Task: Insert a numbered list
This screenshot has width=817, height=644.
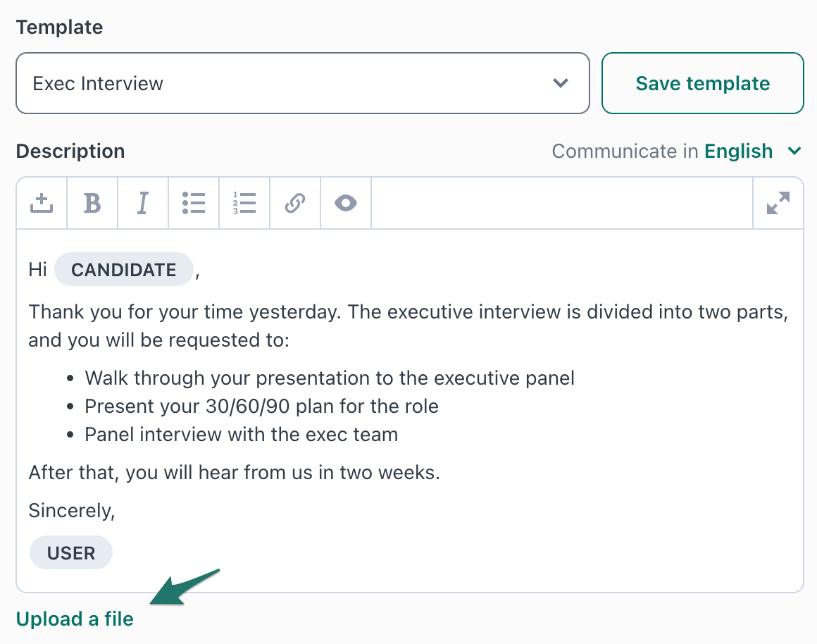Action: pyautogui.click(x=244, y=203)
